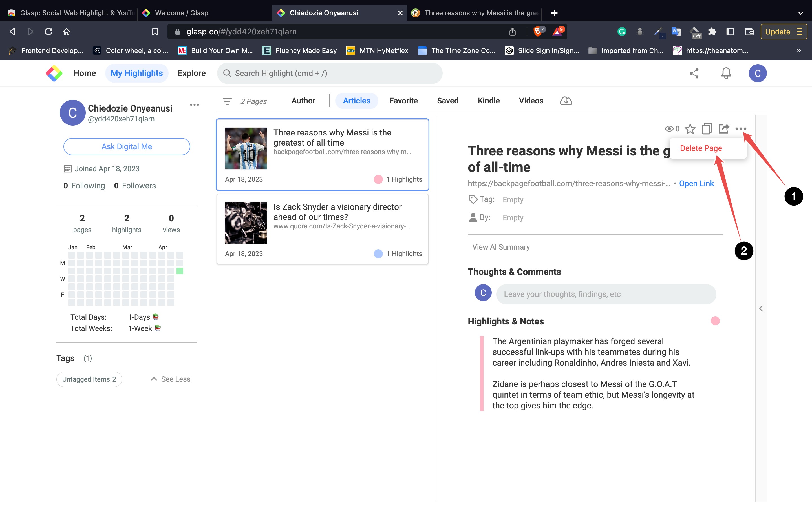Viewport: 812px width, 507px height.
Task: Click the eye/views icon on the page
Action: pyautogui.click(x=669, y=128)
